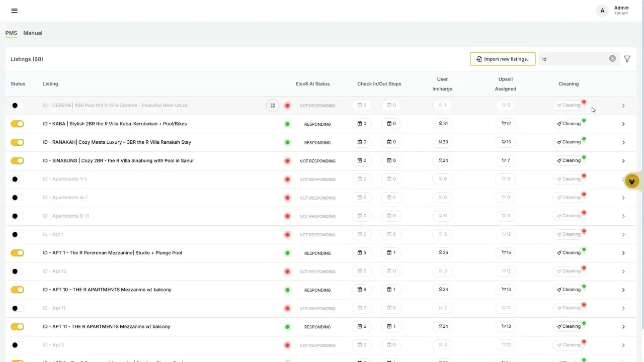Click the Cleaning badge on the SINABUNG row

(x=569, y=160)
